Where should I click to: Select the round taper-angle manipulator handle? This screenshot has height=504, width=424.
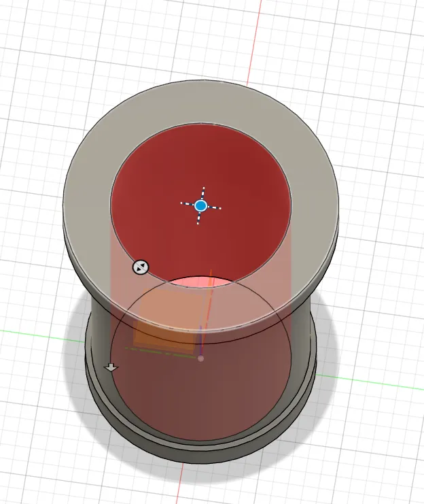pyautogui.click(x=141, y=267)
